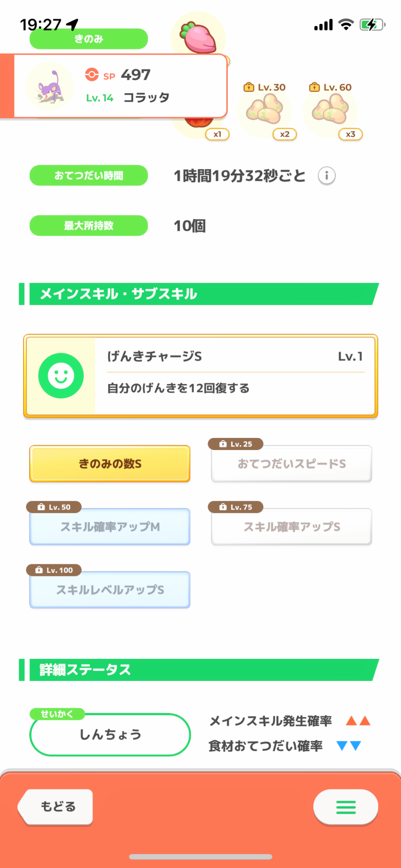Tap the 詳細ステータス section header
The width and height of the screenshot is (401, 868).
[x=200, y=670]
